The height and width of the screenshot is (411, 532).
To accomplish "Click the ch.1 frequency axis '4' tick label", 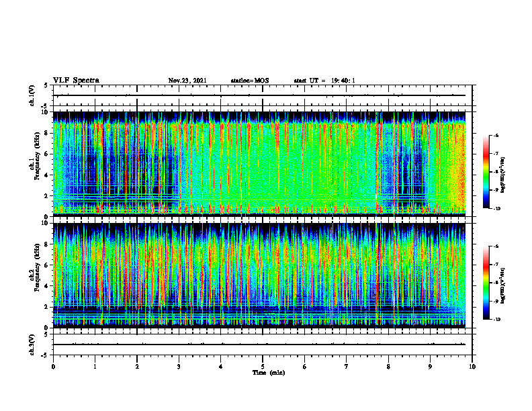I will (x=47, y=175).
